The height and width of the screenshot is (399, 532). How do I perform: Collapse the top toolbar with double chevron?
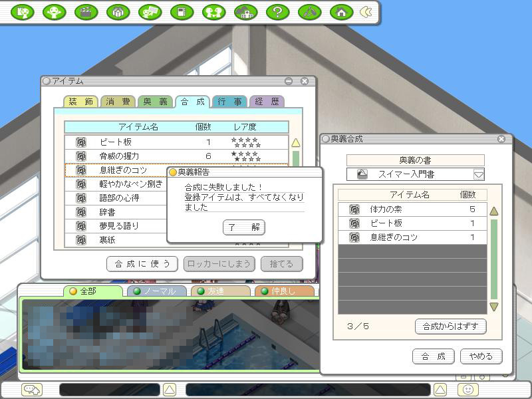coord(366,12)
